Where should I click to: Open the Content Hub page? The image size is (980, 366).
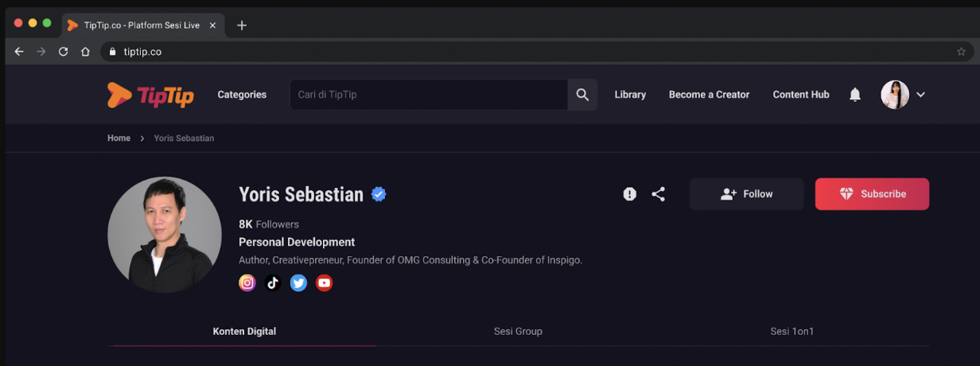click(x=801, y=95)
